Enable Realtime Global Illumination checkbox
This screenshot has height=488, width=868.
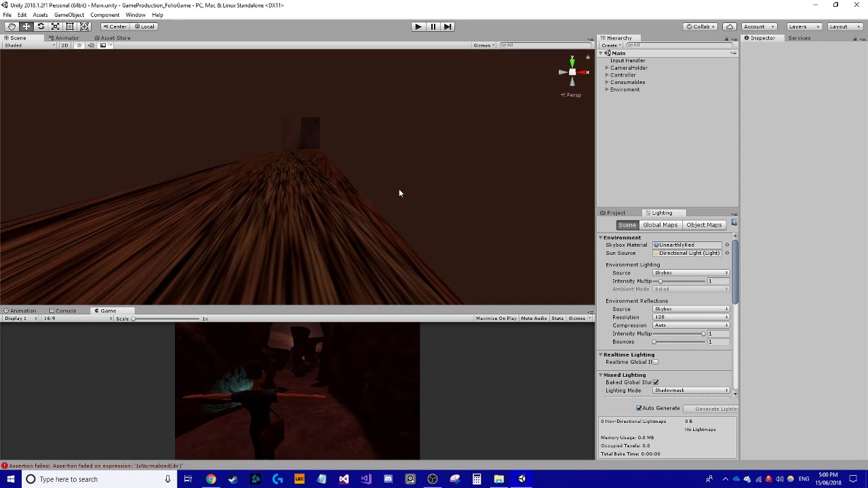tap(655, 362)
